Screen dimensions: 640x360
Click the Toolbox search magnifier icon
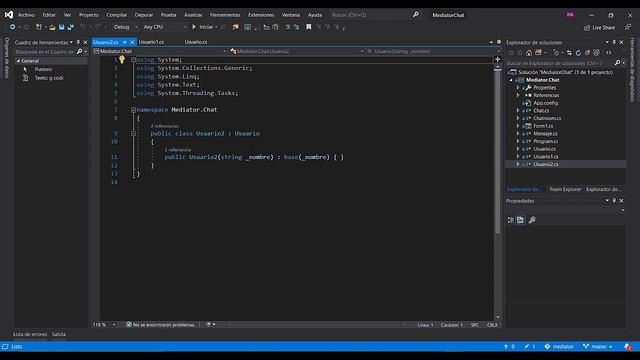coord(79,51)
